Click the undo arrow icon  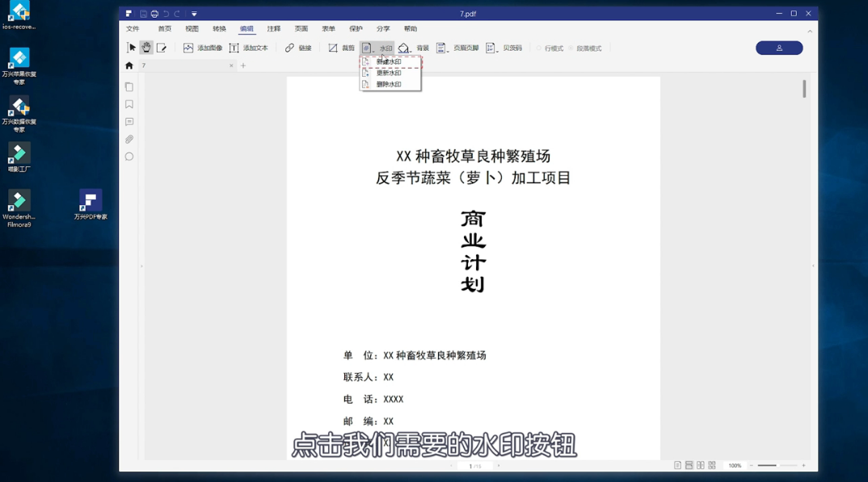point(165,13)
